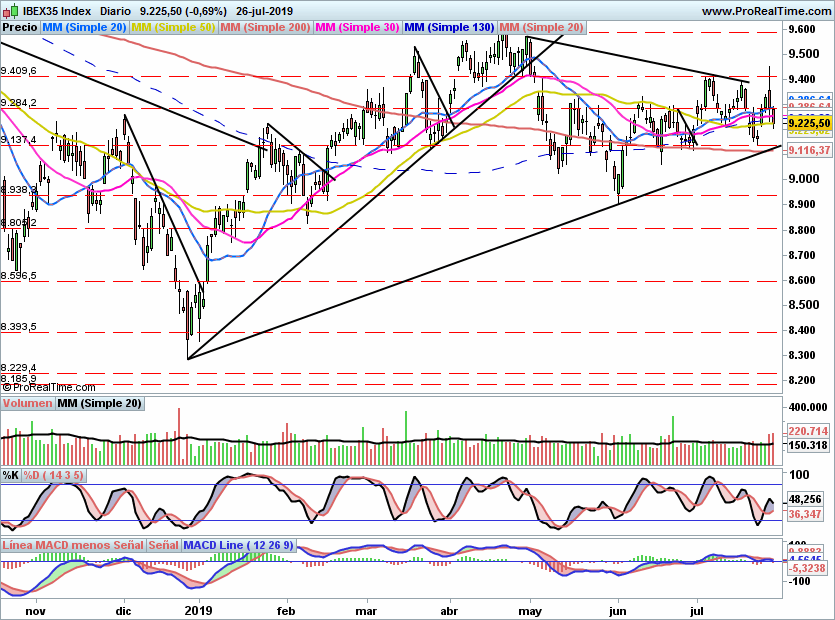835x620 pixels.
Task: Click 8.300 on the price axis
Action: tap(801, 355)
